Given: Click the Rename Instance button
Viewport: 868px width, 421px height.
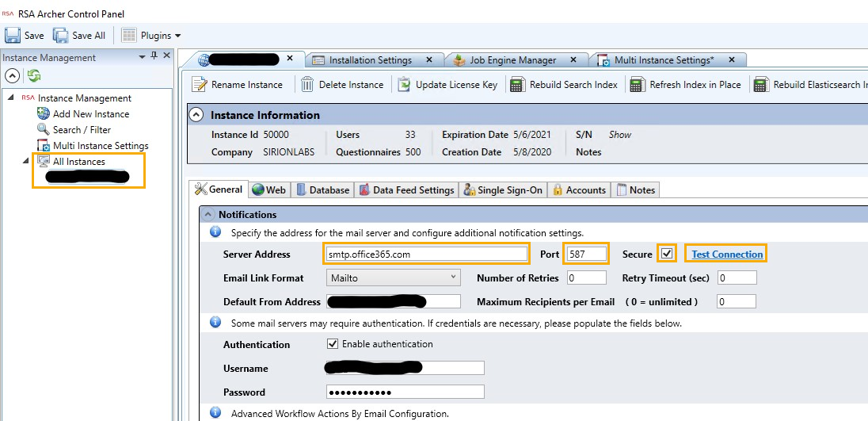Looking at the screenshot, I should pos(237,85).
